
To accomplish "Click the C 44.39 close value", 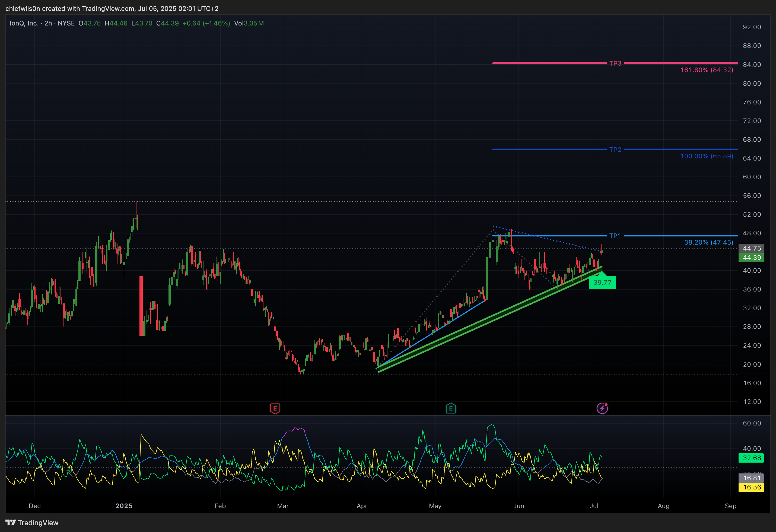I will (167, 23).
